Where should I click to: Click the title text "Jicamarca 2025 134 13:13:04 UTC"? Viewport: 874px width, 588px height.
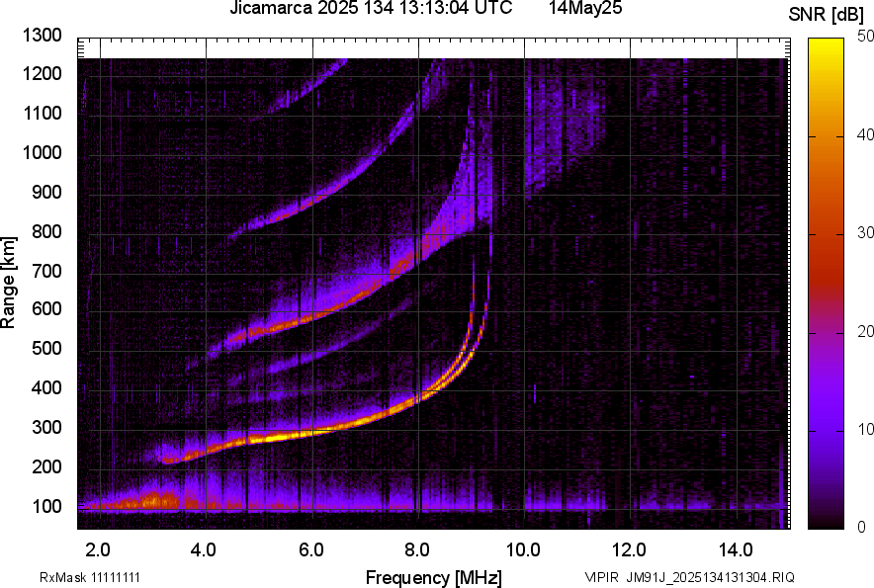coord(371,8)
